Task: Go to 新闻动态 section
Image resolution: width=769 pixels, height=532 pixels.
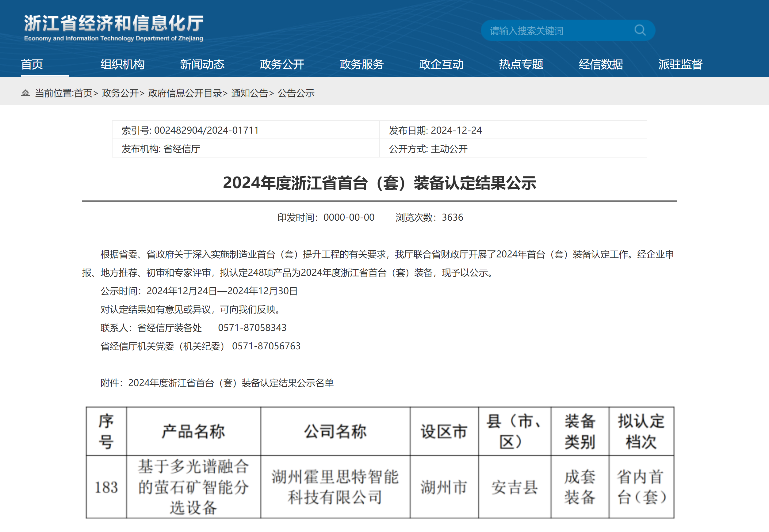Action: 202,64
